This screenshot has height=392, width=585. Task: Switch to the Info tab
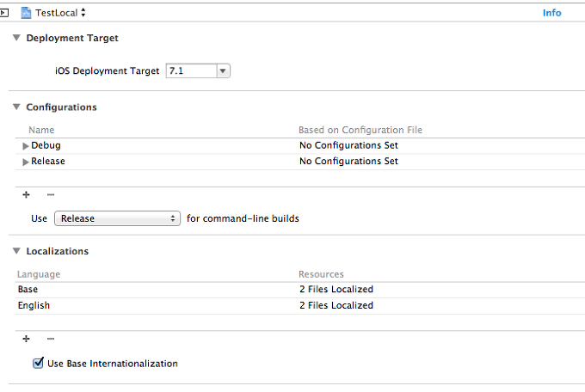(551, 13)
